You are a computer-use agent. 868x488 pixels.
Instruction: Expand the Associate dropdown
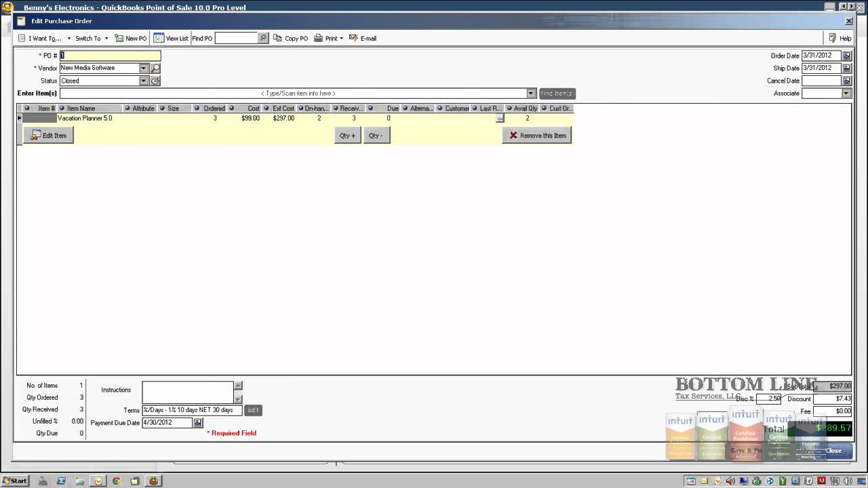pos(846,93)
